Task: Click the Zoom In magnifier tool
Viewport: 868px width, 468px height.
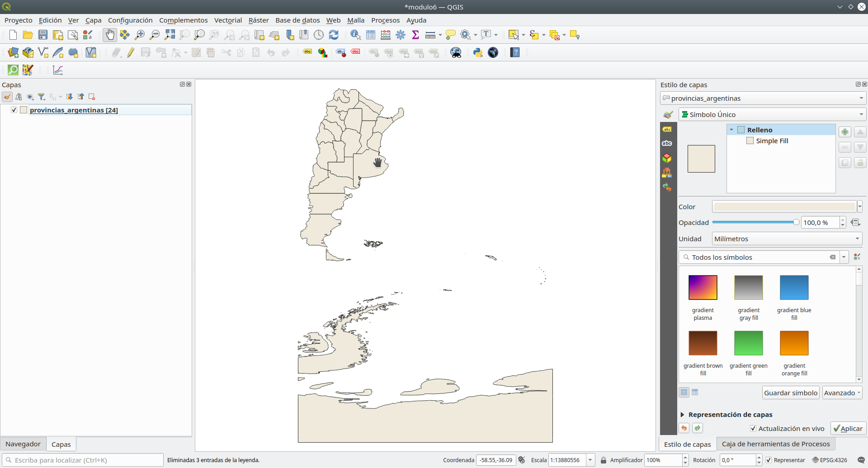Action: [140, 35]
